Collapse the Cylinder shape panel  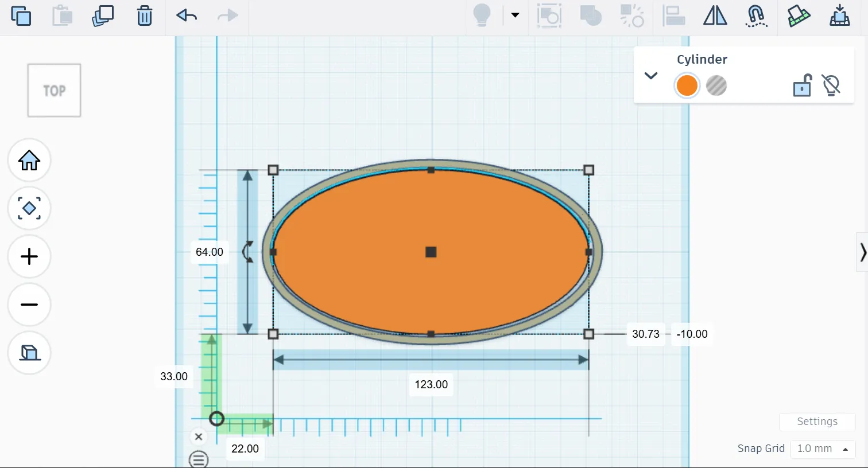pyautogui.click(x=650, y=76)
